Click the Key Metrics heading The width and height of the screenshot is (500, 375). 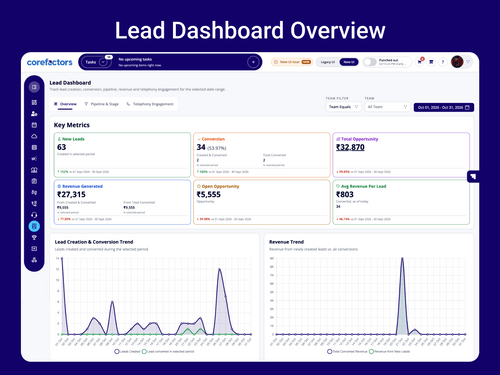coord(72,125)
